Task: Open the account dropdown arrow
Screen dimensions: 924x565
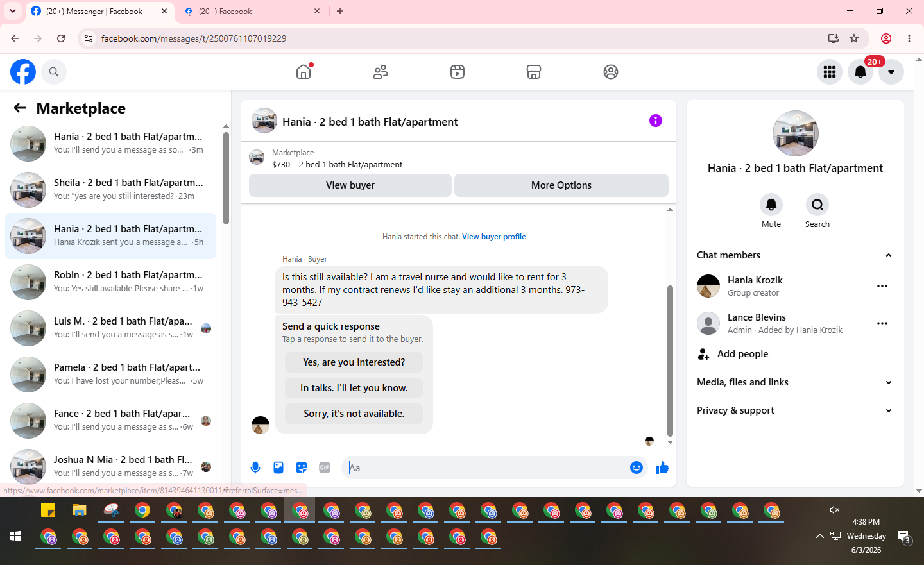Action: click(891, 72)
